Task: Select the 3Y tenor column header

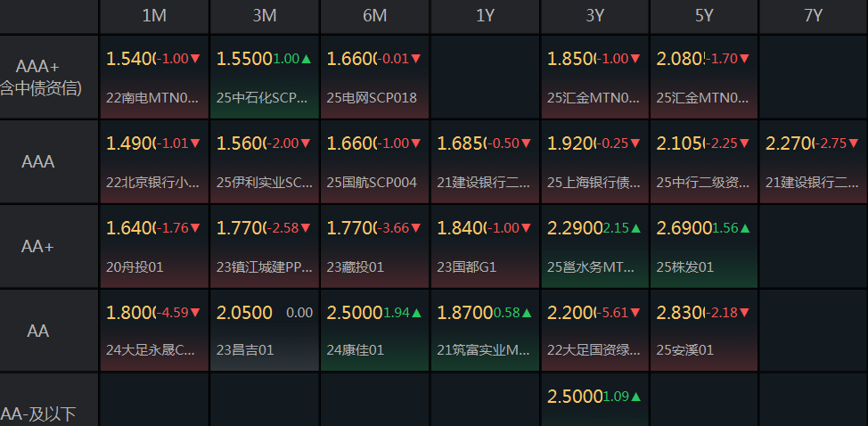Action: [x=594, y=16]
